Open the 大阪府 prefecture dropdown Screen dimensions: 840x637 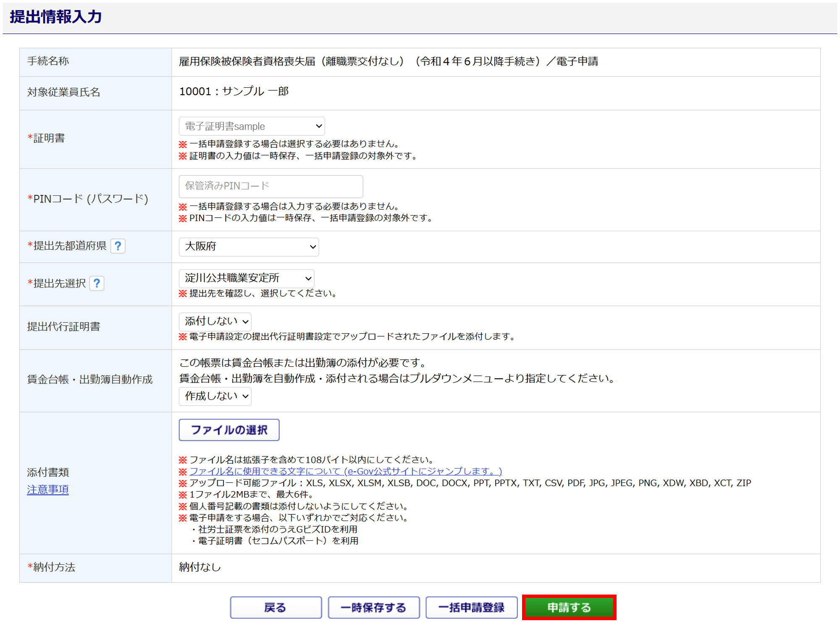tap(249, 247)
